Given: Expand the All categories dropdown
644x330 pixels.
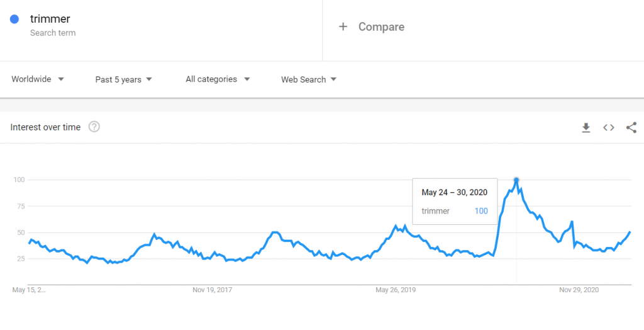Looking at the screenshot, I should 218,79.
